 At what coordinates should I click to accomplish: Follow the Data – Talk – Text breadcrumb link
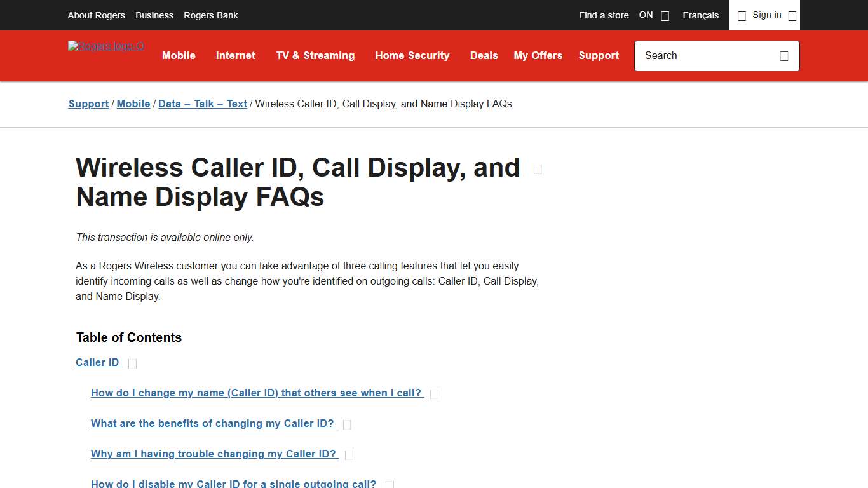202,104
